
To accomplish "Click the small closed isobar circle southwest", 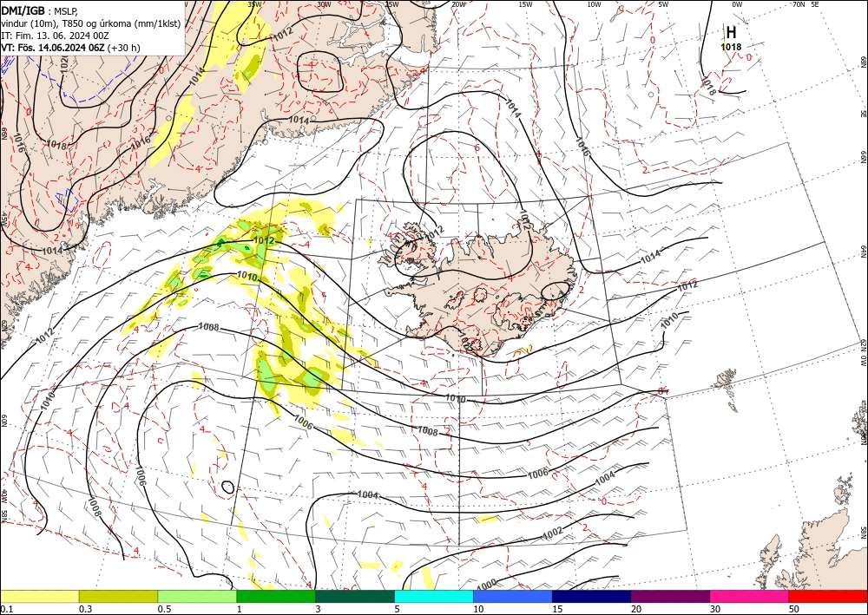I will 227,487.
